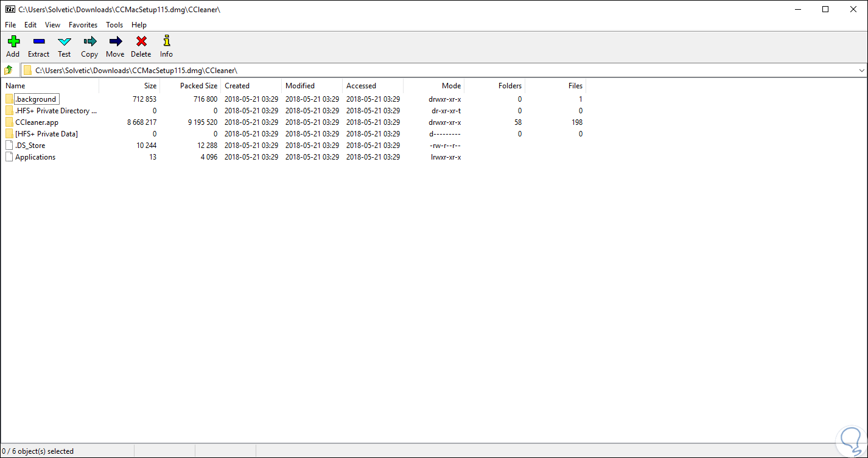Click status bar text 0 / 6 object(s) selected

point(38,451)
